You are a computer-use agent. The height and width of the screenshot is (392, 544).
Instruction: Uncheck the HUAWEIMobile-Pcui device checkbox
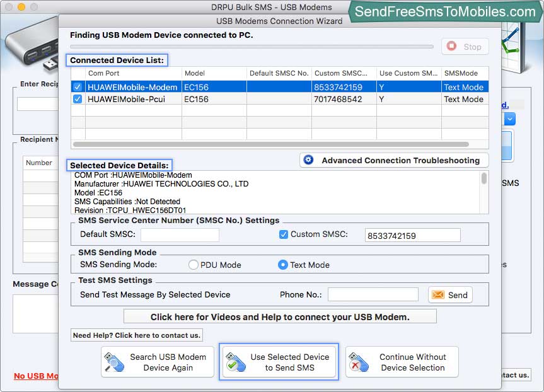point(78,99)
